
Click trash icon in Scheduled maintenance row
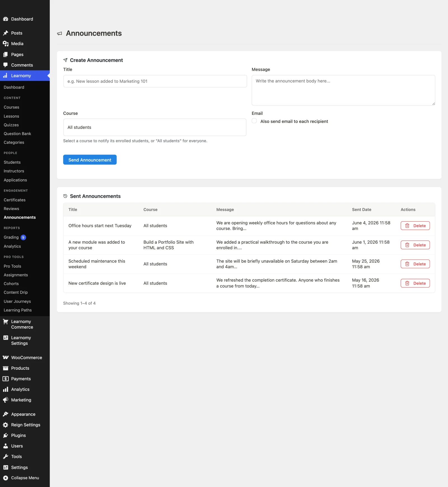(x=407, y=264)
